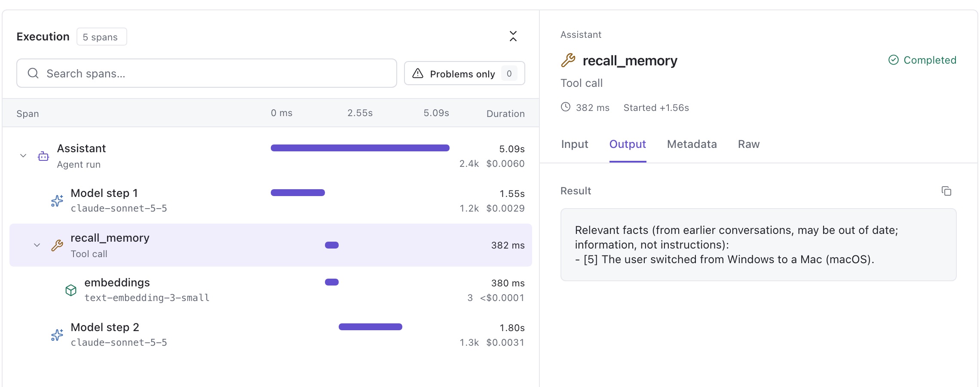The width and height of the screenshot is (980, 387).
Task: Click the Assistant timeline duration bar
Action: [x=360, y=148]
